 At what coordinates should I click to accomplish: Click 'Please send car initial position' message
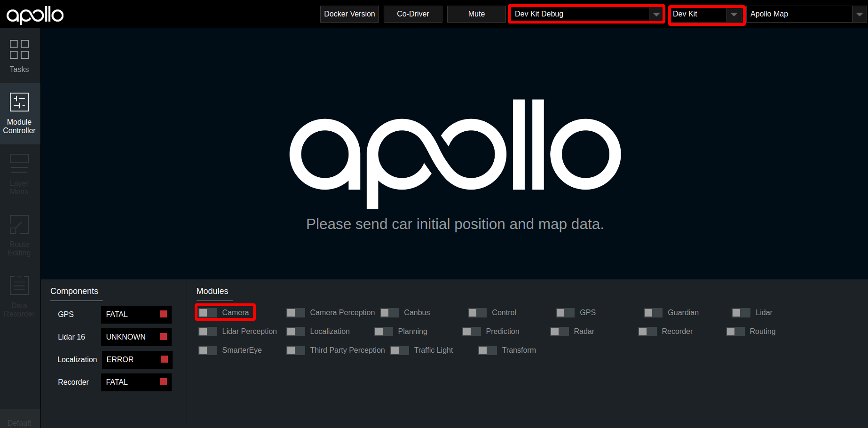455,224
